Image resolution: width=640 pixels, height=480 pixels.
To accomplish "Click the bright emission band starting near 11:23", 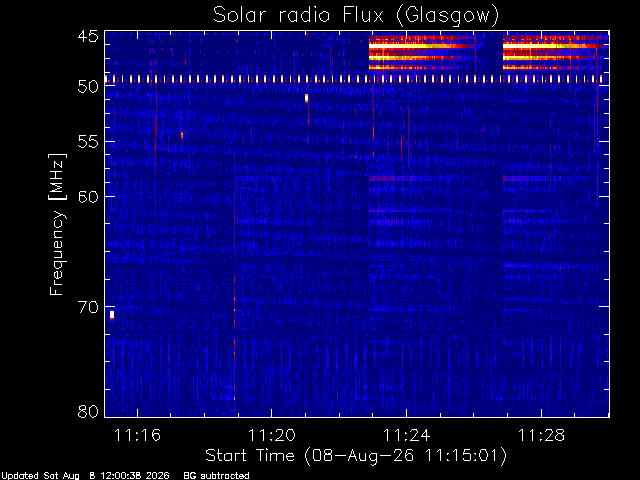I will point(422,52).
